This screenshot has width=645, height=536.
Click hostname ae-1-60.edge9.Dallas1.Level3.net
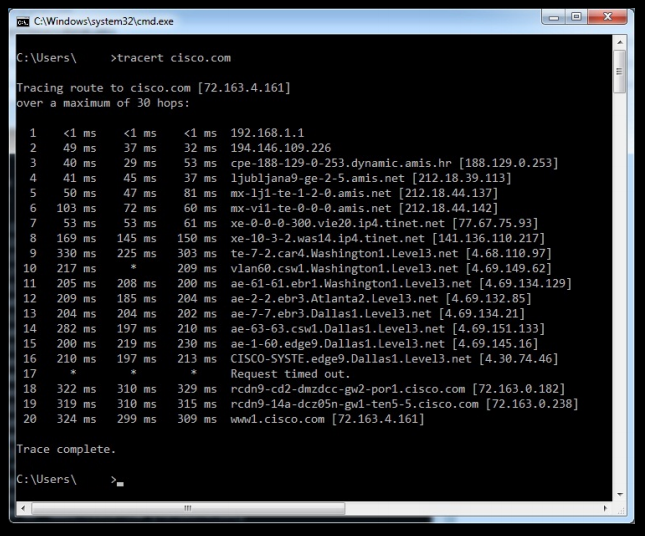338,344
